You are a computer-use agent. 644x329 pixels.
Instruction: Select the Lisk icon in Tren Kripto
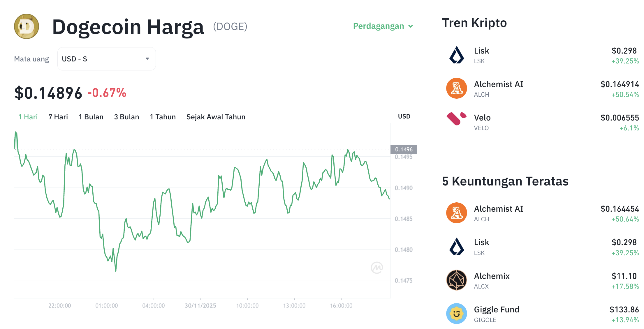(x=457, y=55)
